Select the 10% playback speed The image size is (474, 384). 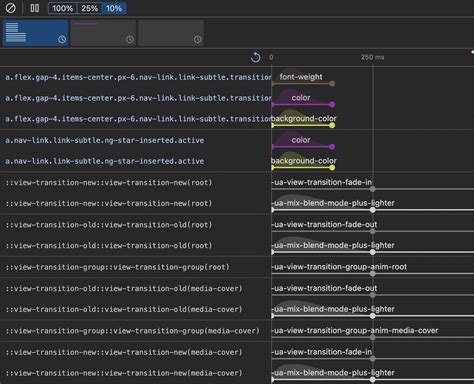114,8
